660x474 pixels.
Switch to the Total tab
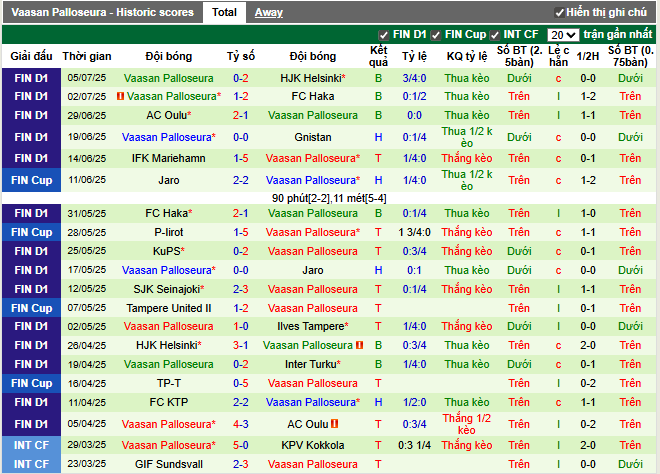pyautogui.click(x=224, y=12)
